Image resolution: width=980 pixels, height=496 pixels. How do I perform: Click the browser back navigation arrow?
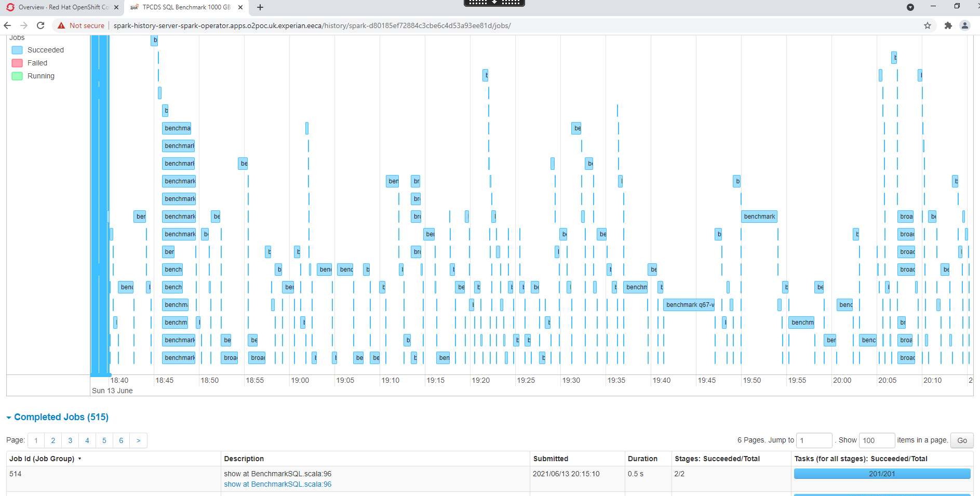(7, 25)
